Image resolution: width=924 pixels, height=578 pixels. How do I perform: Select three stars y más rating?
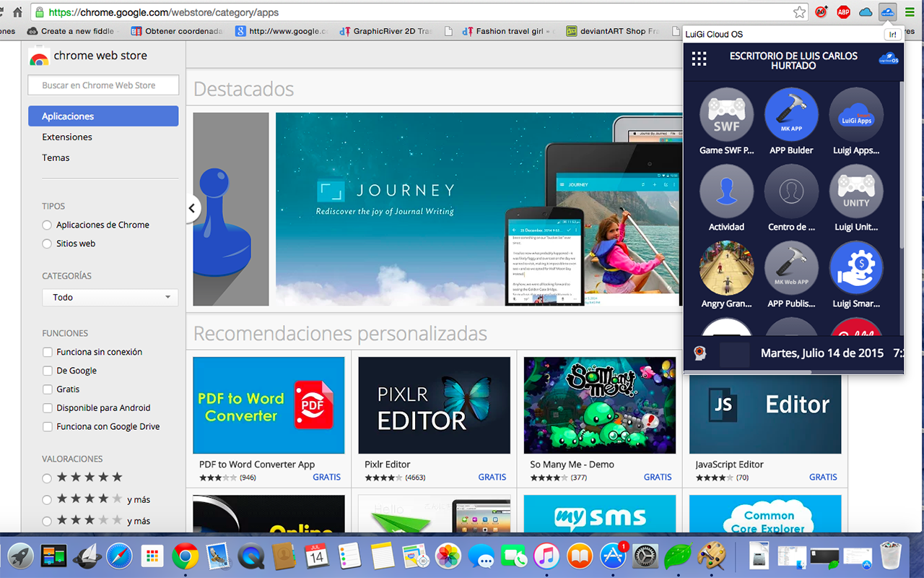pos(47,522)
